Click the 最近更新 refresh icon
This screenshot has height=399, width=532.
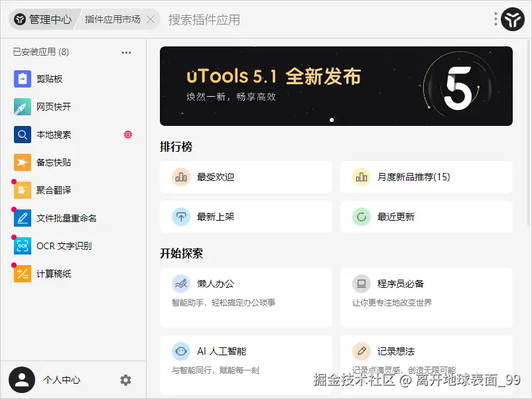coord(362,217)
